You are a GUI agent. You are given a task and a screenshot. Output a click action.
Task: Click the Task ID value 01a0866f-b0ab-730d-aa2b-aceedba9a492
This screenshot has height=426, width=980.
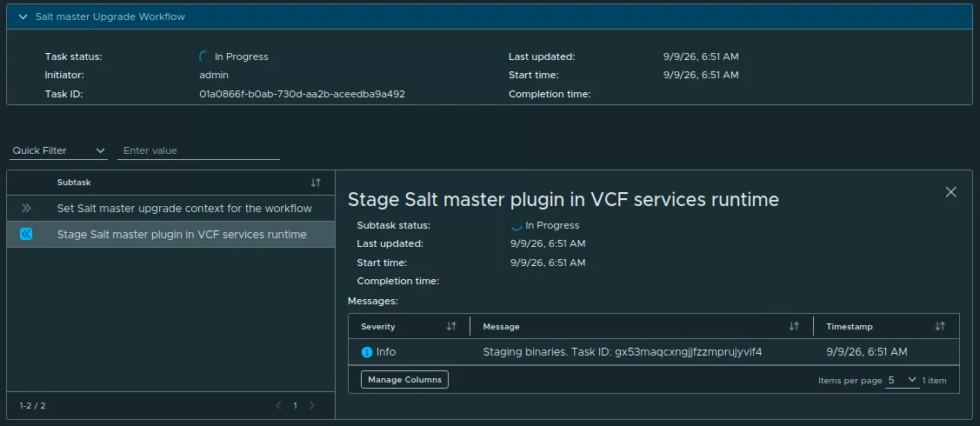tap(302, 94)
